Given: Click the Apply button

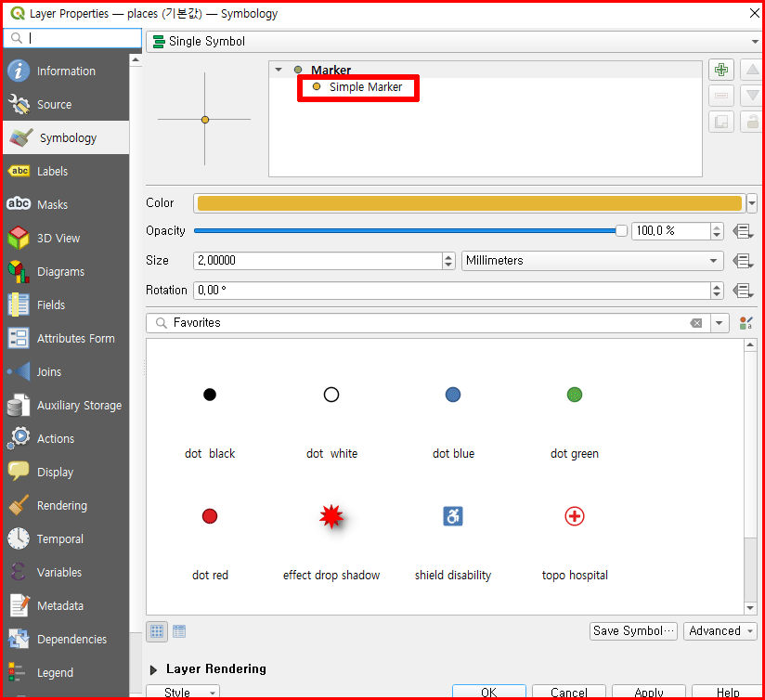Looking at the screenshot, I should [649, 693].
